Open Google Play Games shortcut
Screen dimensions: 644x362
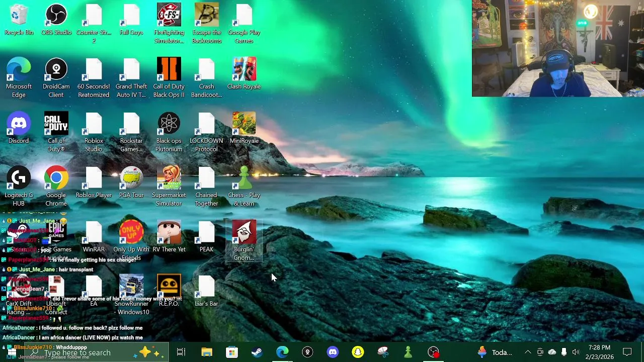(x=244, y=24)
